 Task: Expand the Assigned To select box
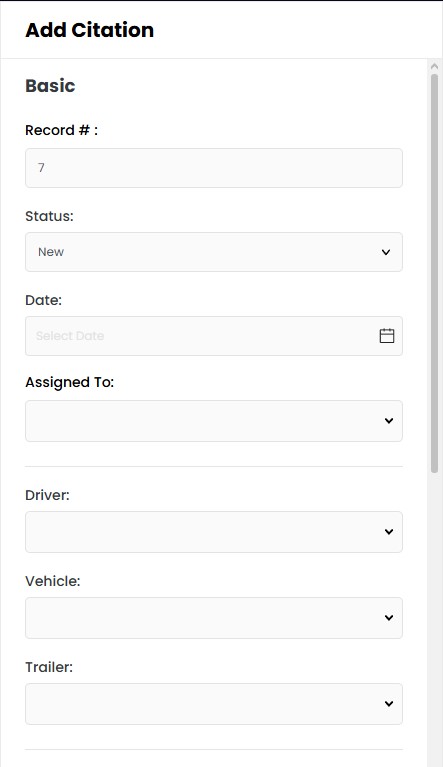click(x=214, y=421)
